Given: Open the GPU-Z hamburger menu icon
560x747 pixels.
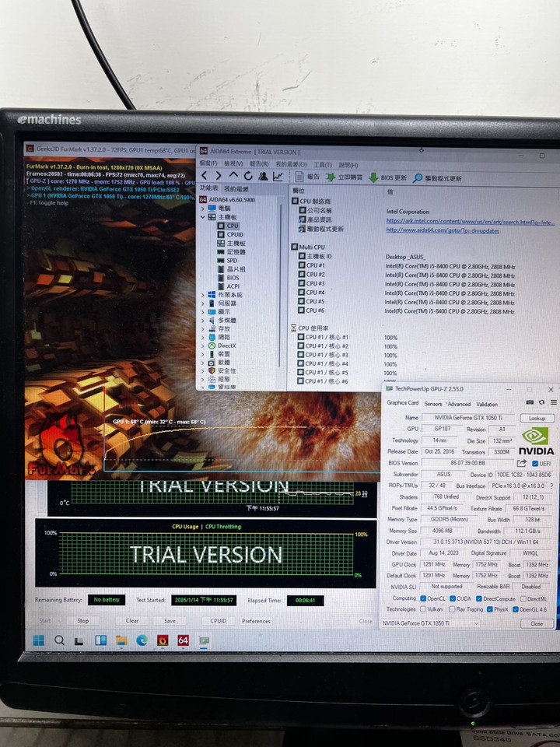Looking at the screenshot, I should point(553,402).
